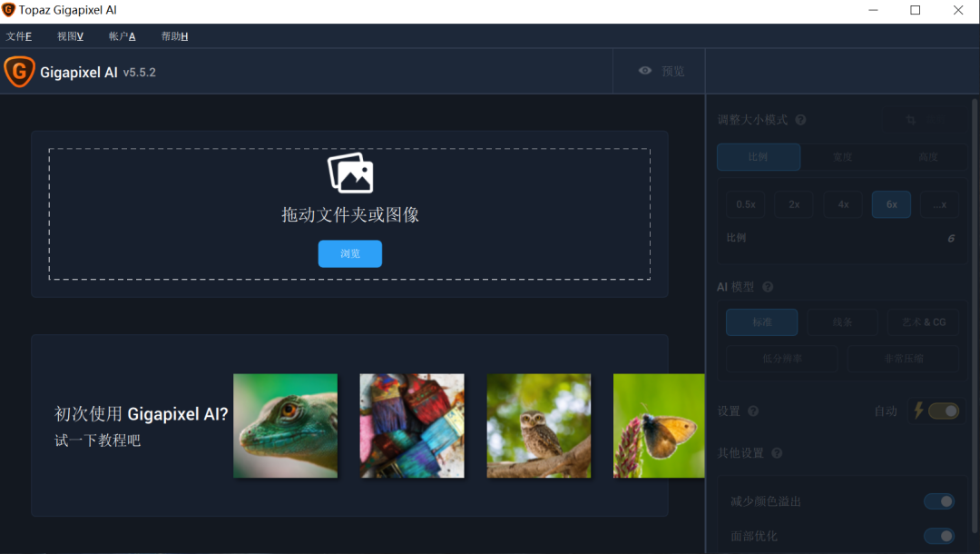
Task: Open the 文件 menu
Action: (x=19, y=36)
